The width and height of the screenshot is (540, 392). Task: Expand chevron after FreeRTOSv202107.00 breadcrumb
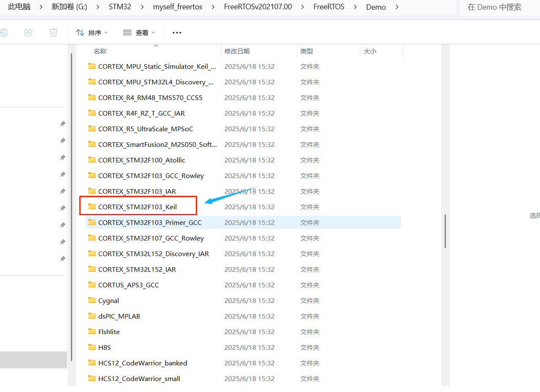(302, 7)
